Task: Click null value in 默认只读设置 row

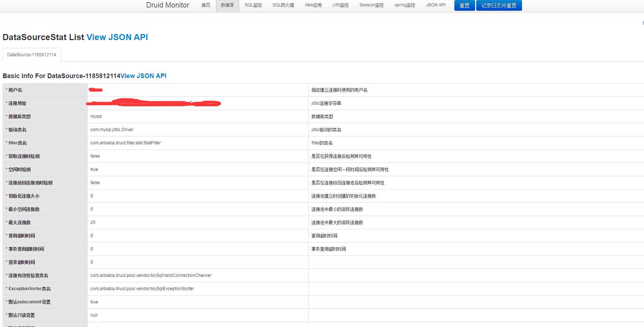Action: point(94,315)
